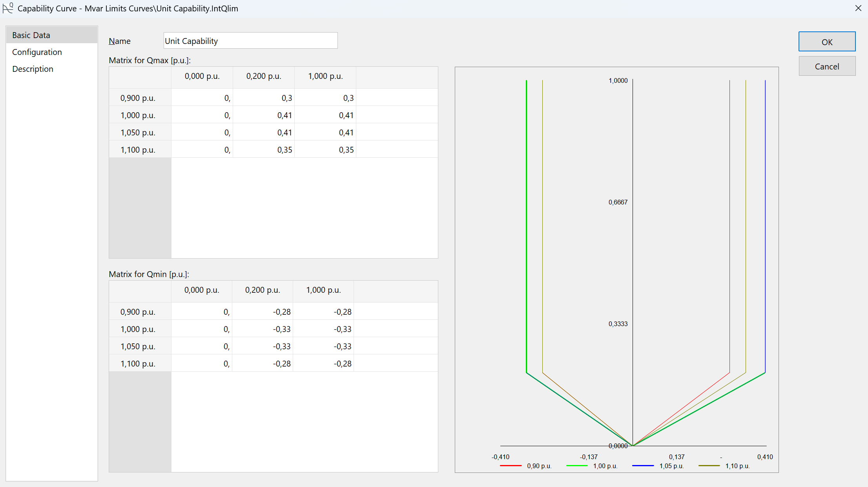The image size is (868, 487).
Task: Select the olive 1,10 p.u. legend line
Action: coord(709,466)
